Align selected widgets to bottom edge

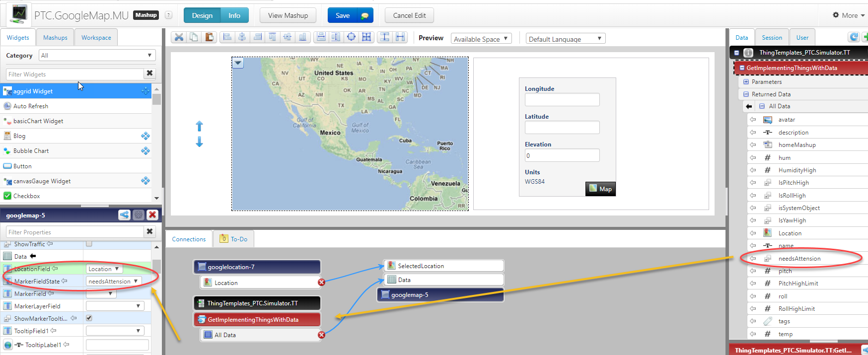[x=302, y=37]
